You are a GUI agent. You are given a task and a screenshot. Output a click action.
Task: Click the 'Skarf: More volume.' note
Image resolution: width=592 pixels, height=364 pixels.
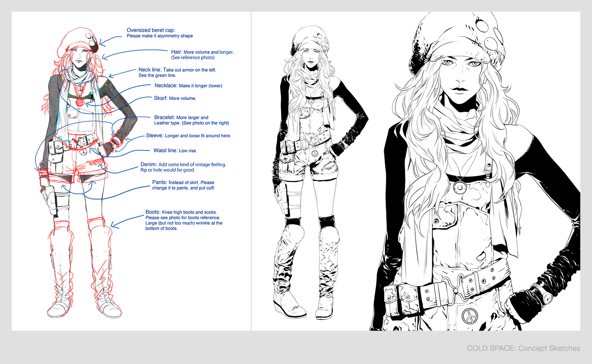coord(175,98)
